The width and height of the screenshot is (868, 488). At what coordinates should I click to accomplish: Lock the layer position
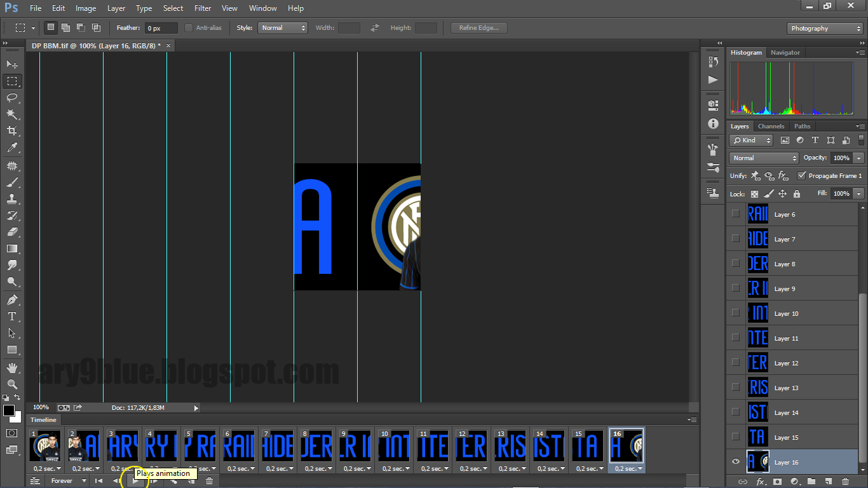pos(783,194)
